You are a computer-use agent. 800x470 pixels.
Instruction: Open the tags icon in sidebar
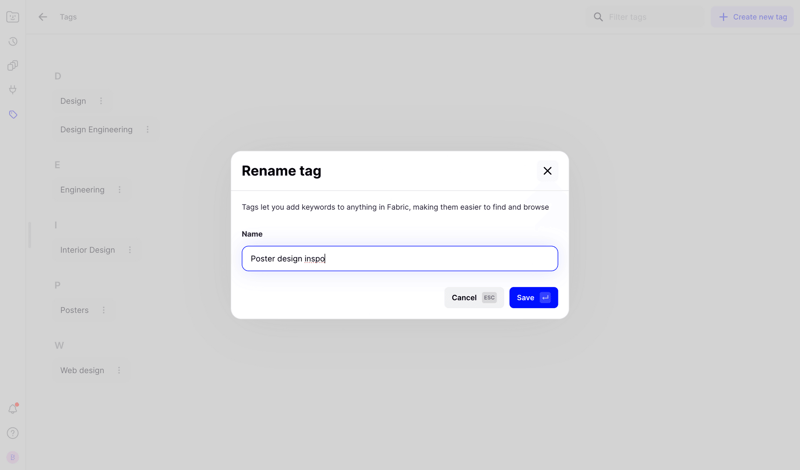(13, 115)
